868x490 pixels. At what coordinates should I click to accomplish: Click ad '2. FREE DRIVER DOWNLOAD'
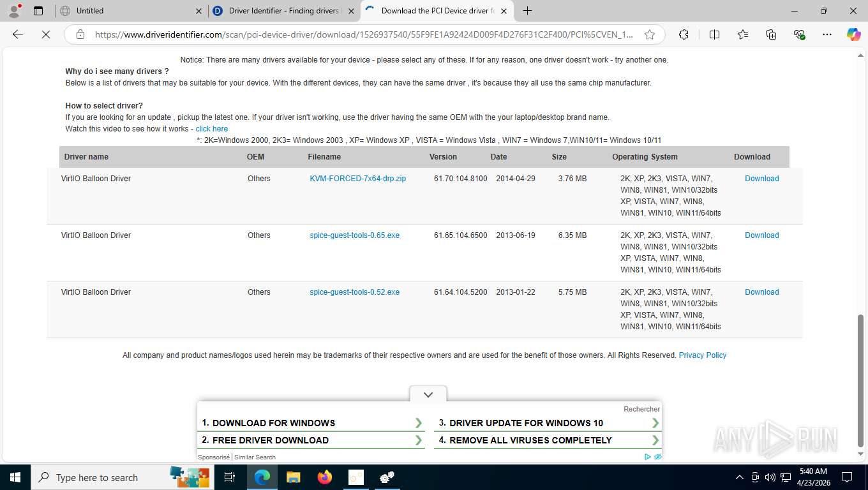point(312,440)
